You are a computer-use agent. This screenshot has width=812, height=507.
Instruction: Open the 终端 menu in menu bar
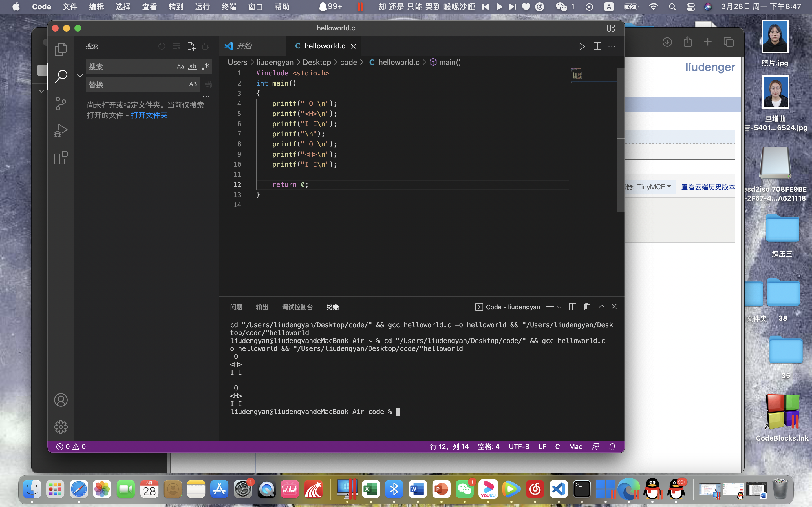[229, 7]
